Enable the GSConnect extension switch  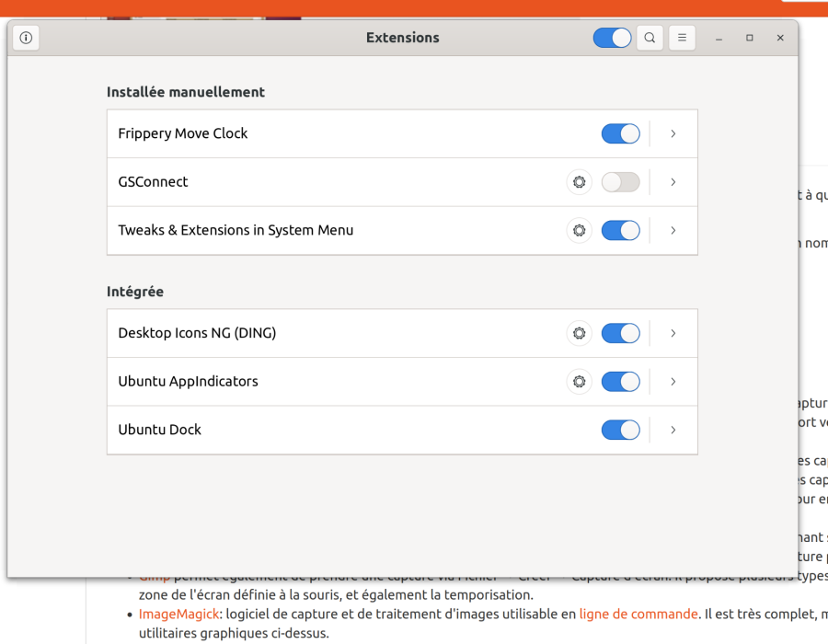pyautogui.click(x=620, y=182)
